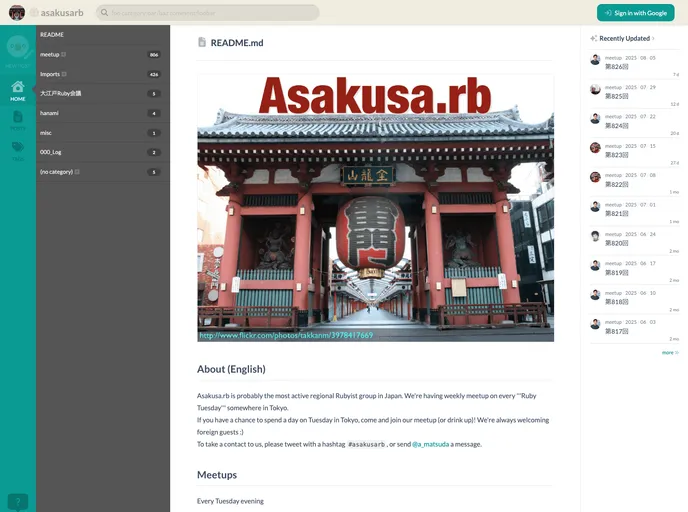Expand the Imports category folder icon

tap(64, 74)
